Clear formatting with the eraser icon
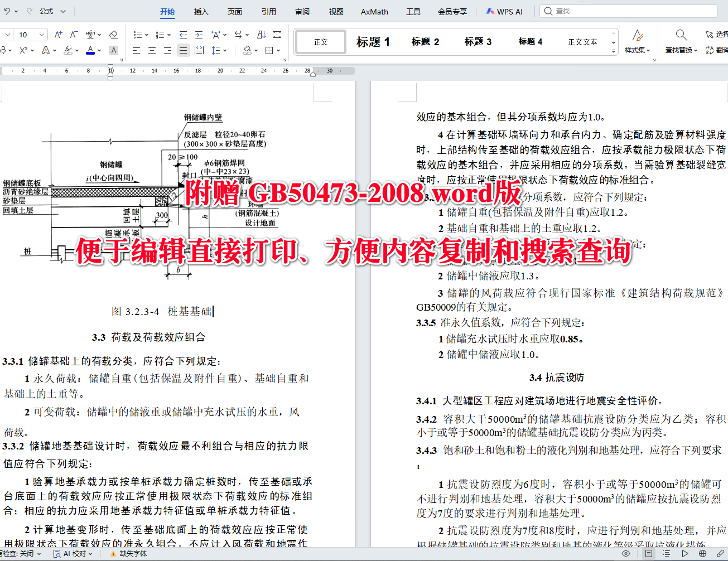The height and width of the screenshot is (561, 728). (x=114, y=35)
